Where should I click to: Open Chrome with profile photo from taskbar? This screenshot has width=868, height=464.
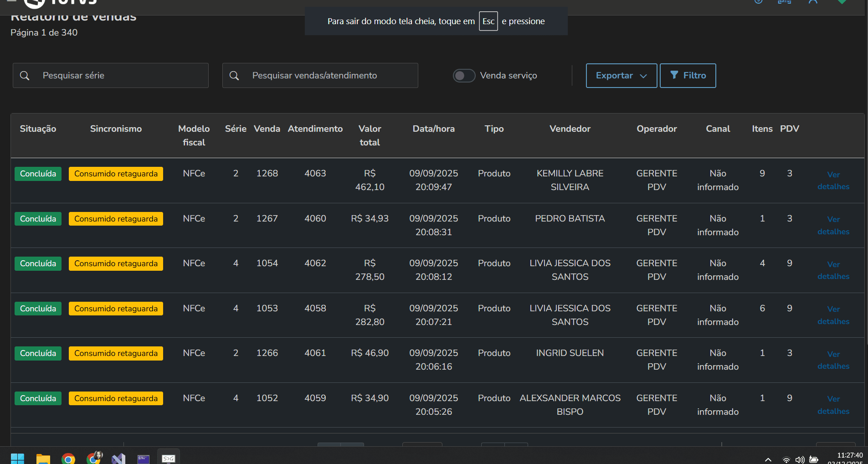click(94, 458)
